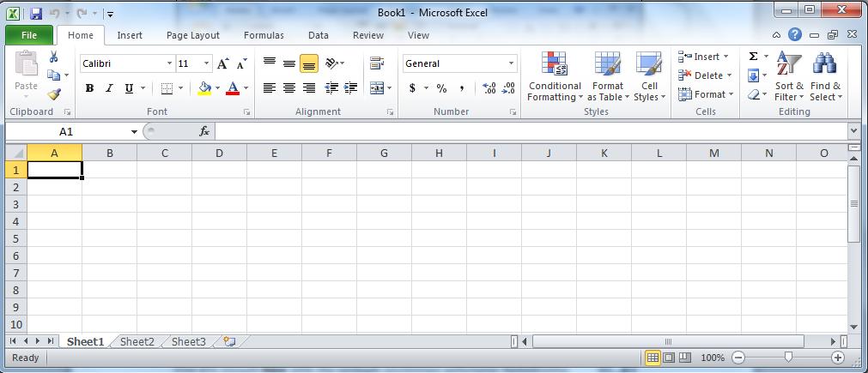Click the Cut scissors icon
The width and height of the screenshot is (868, 373).
[54, 57]
